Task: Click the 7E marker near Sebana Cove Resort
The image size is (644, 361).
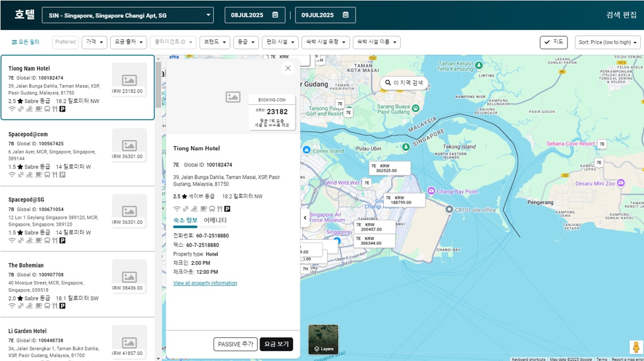Action: point(602,144)
